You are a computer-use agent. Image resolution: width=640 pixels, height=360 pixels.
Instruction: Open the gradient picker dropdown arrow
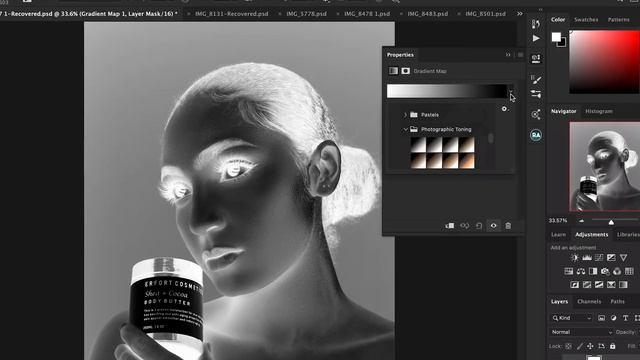tap(511, 92)
